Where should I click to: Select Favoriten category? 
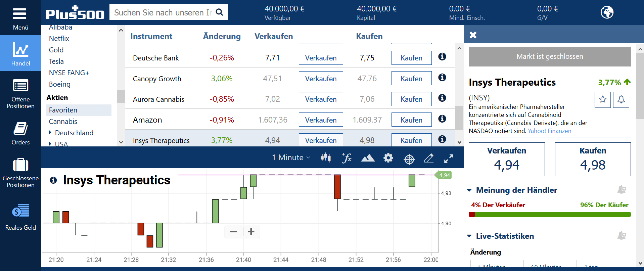tap(79, 110)
